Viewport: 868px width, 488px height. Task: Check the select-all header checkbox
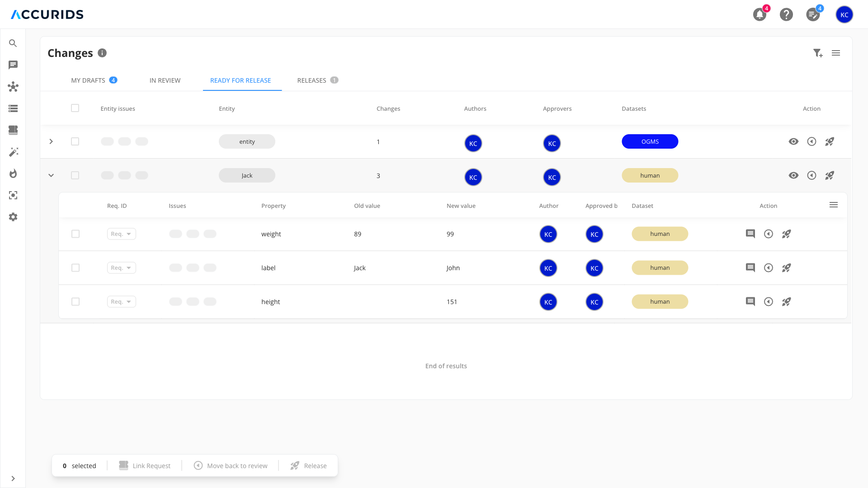click(75, 108)
